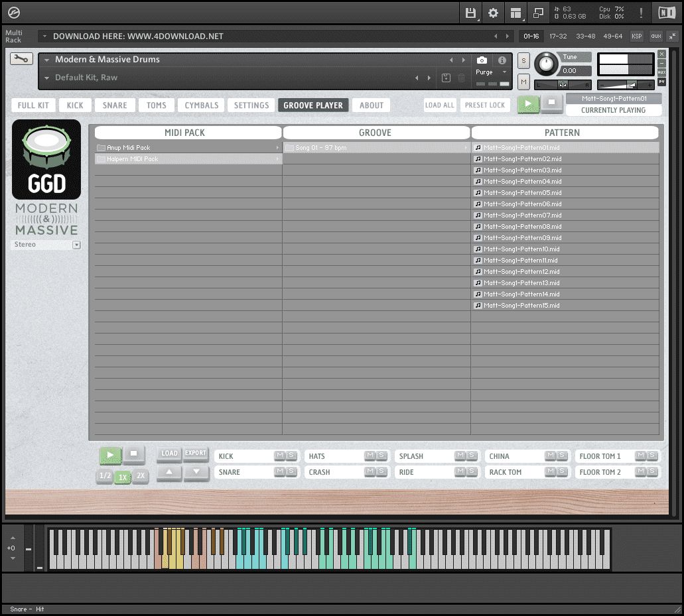Move pattern selection down arrow
The width and height of the screenshot is (684, 616).
[x=196, y=472]
